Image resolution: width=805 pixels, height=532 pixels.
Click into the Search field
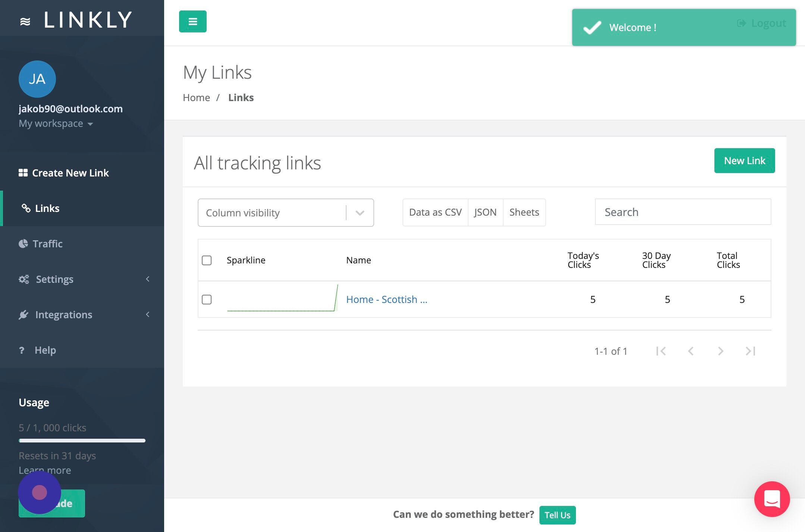click(683, 212)
